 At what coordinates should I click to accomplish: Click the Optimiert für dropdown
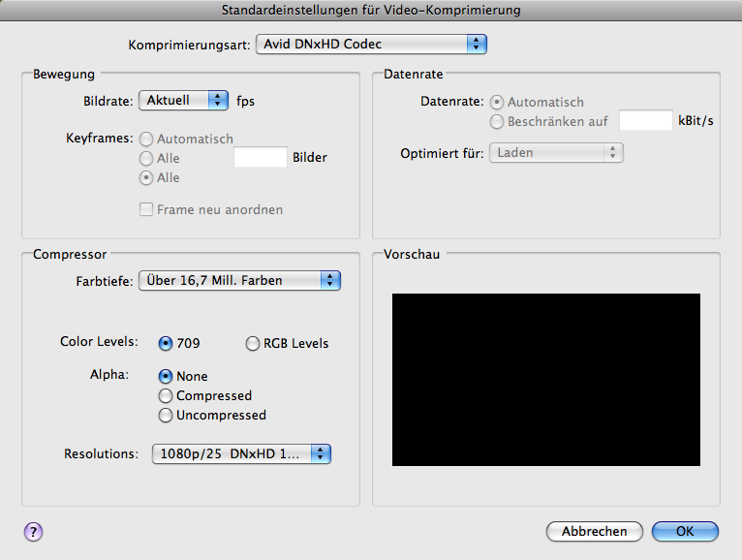click(x=556, y=153)
